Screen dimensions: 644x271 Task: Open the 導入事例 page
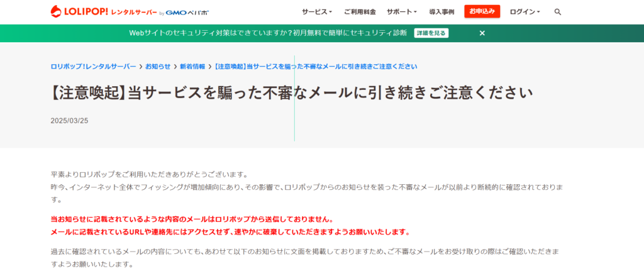441,12
